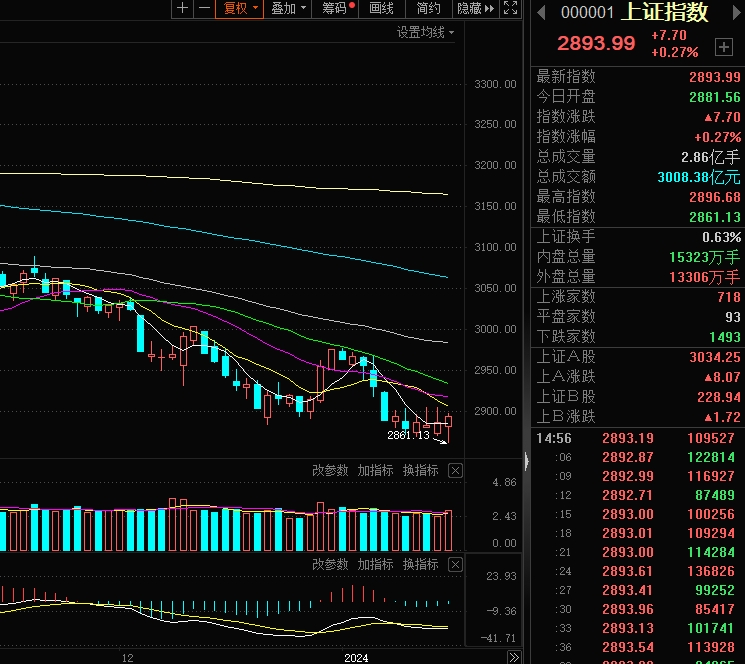
Task: Click 内盘总量 value 15323万手
Action: pos(705,257)
